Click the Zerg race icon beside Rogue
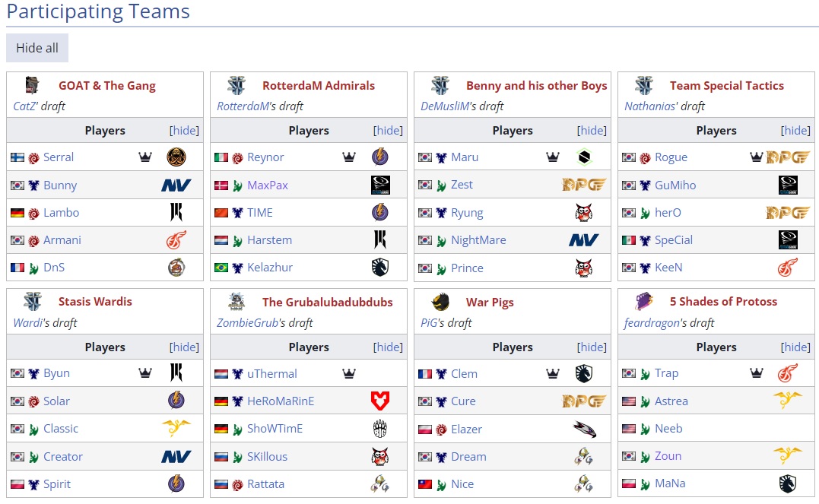Screen dimensions: 819x504 click(x=645, y=157)
